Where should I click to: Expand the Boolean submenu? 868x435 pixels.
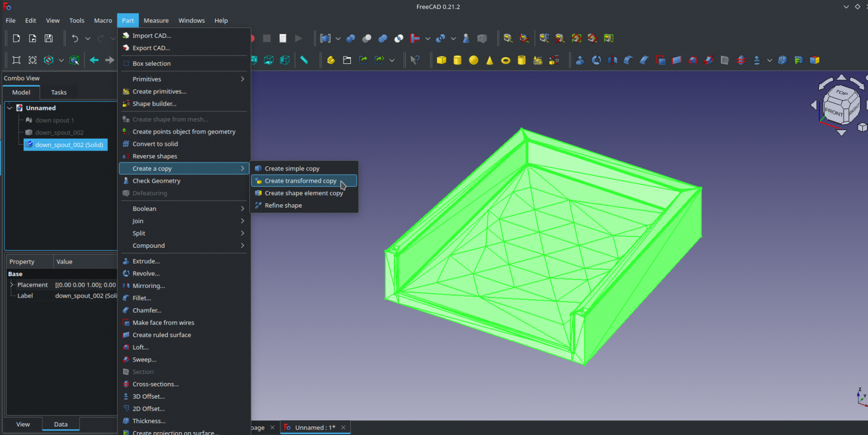click(184, 209)
